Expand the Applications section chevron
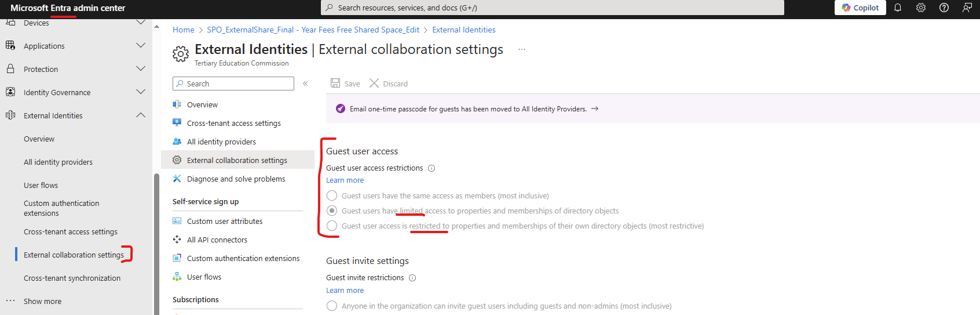 tap(141, 45)
